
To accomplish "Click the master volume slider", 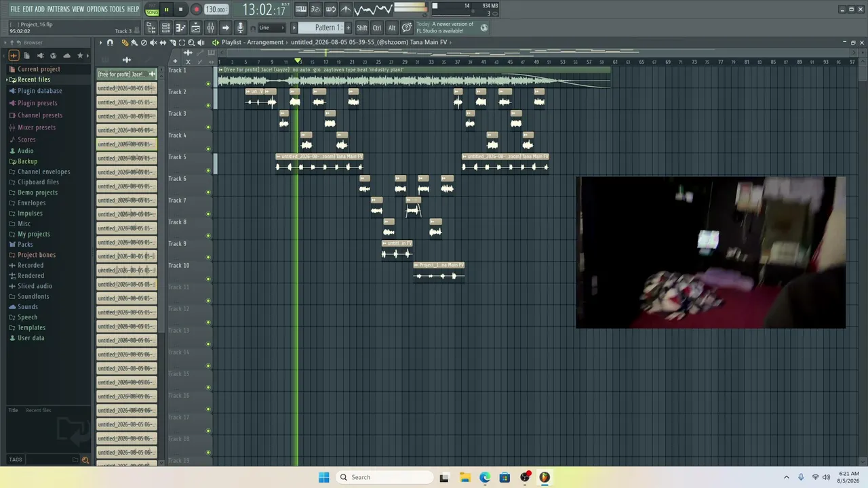I will pos(410,9).
